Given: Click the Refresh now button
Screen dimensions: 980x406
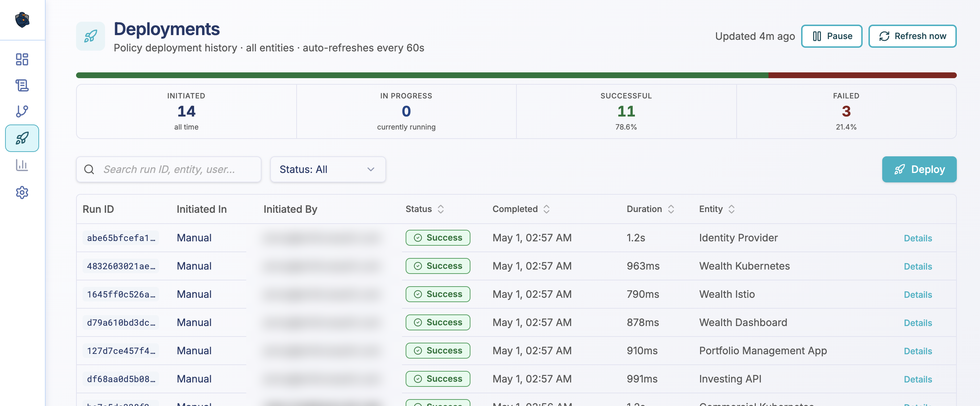Looking at the screenshot, I should pyautogui.click(x=912, y=36).
